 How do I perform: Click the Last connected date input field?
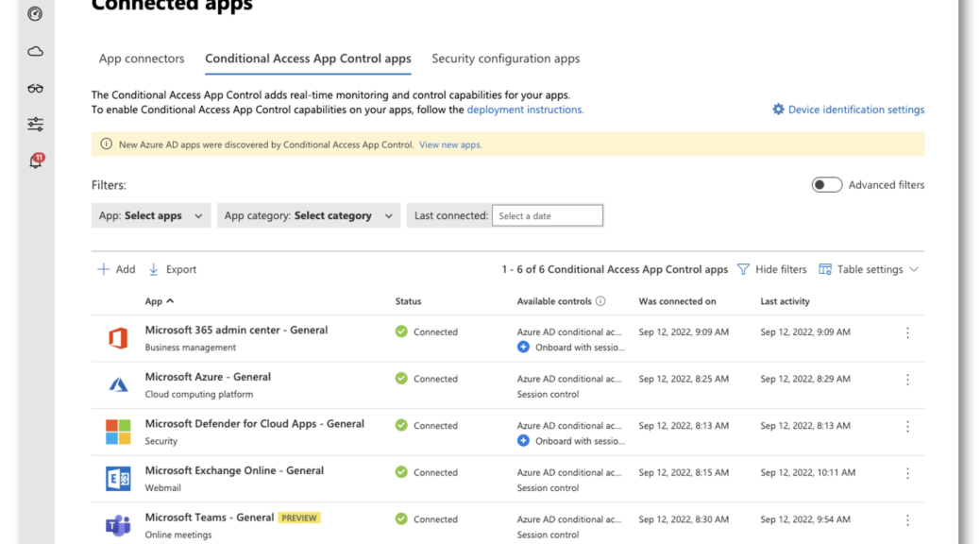pyautogui.click(x=547, y=215)
